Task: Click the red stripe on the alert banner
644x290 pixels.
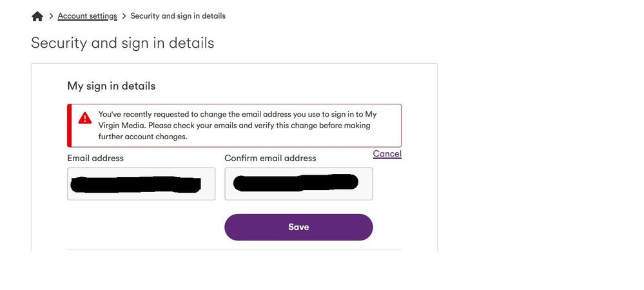Action: [70, 125]
